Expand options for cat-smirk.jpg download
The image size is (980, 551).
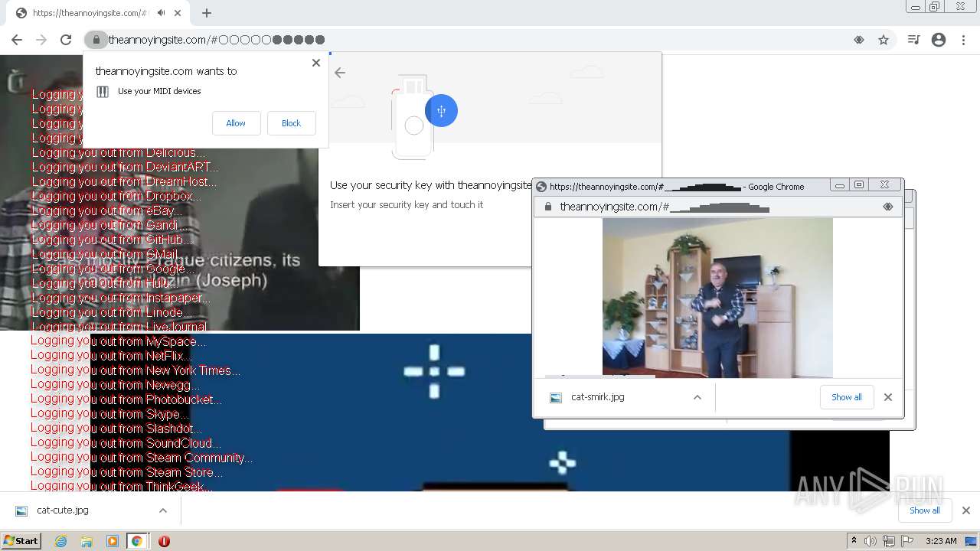[697, 397]
